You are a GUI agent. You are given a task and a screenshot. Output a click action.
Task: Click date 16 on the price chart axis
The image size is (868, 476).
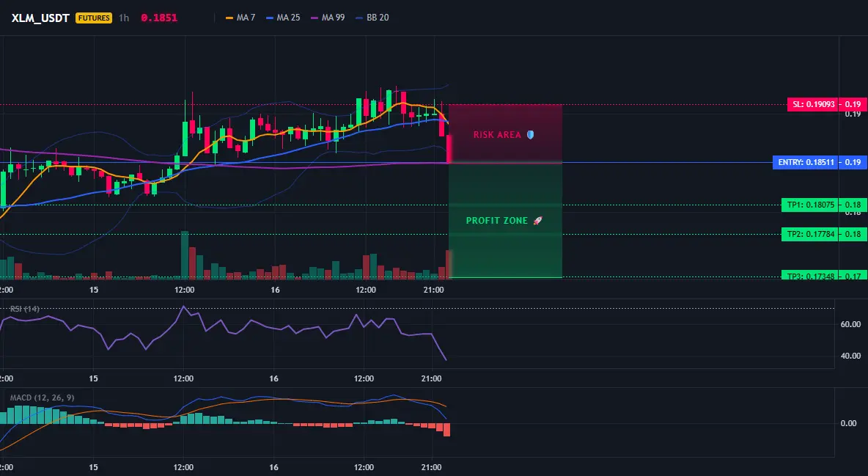[x=275, y=290]
